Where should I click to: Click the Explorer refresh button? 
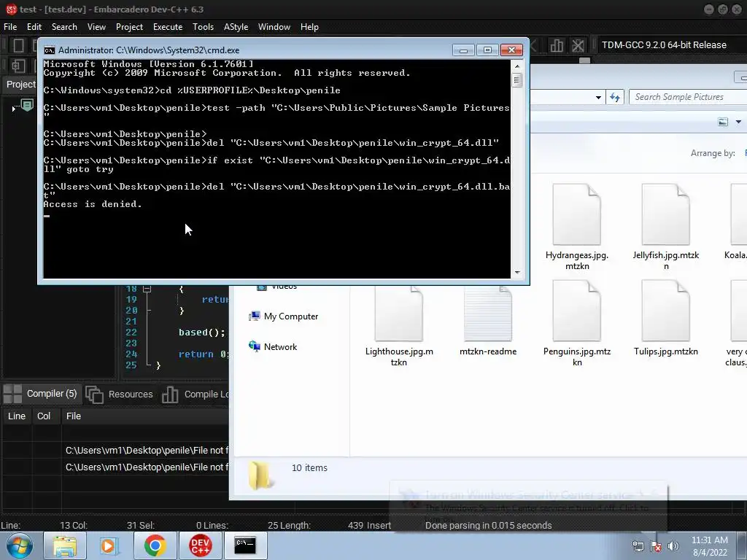click(x=615, y=97)
